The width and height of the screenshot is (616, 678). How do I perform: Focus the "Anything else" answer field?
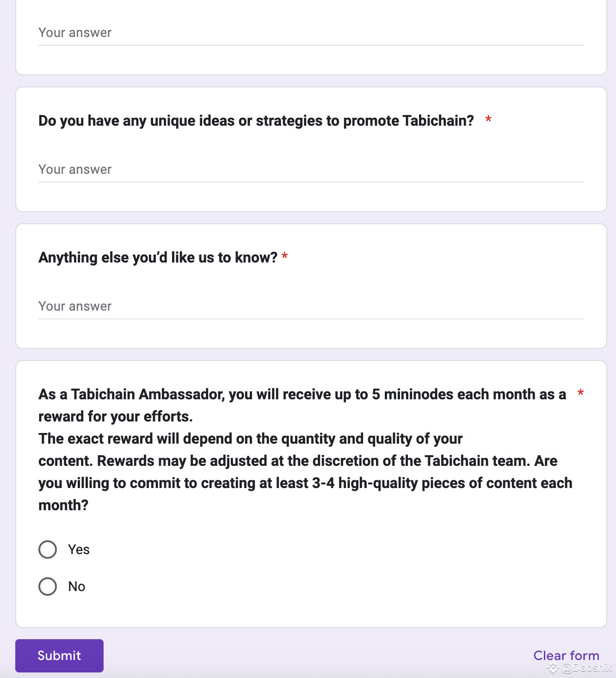tap(311, 306)
